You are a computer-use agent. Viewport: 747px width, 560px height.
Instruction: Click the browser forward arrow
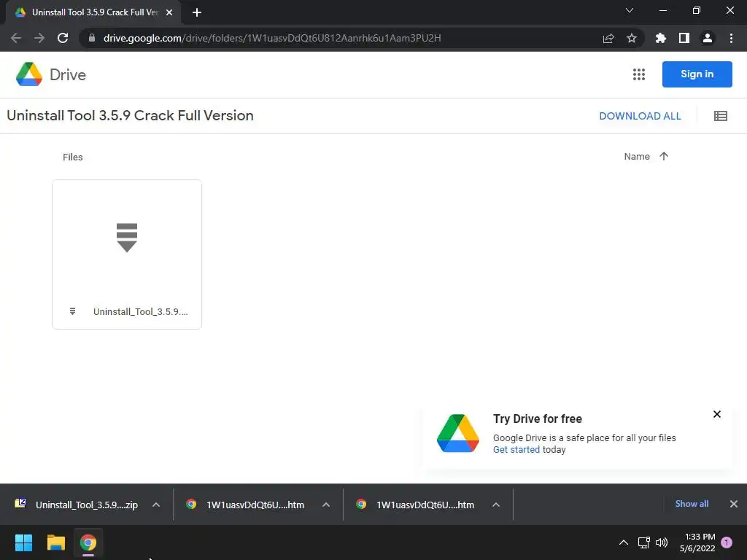tap(39, 38)
